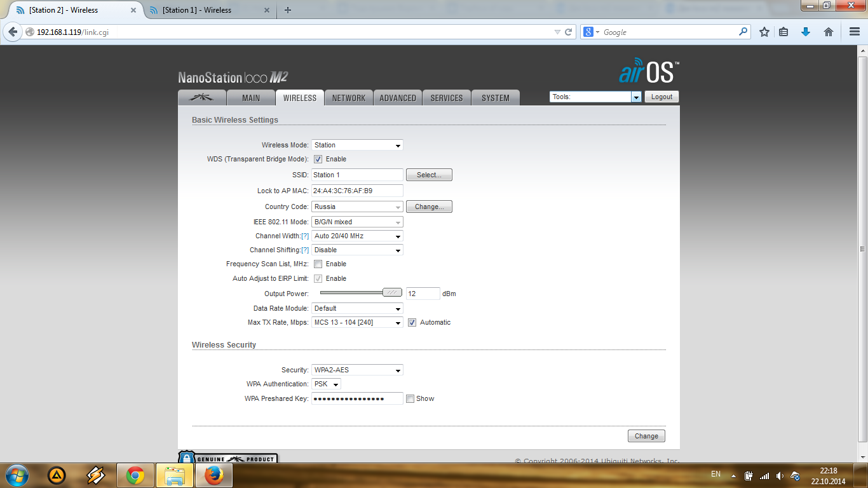
Task: Expand the Wireless Mode dropdown
Action: tap(357, 146)
